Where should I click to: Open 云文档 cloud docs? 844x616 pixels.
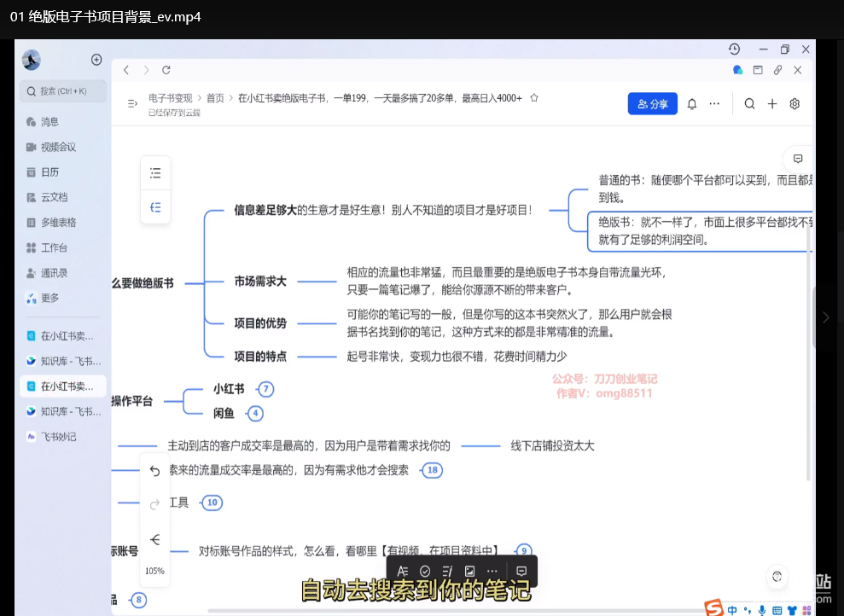[x=47, y=197]
